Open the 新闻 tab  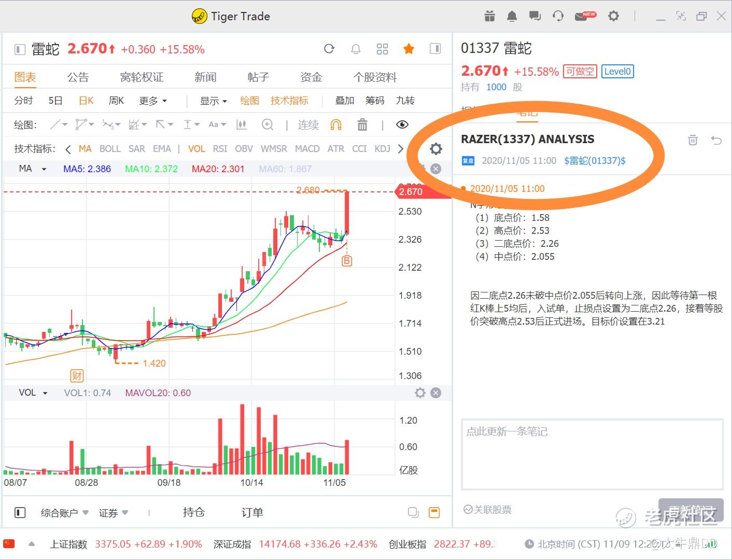pos(205,77)
